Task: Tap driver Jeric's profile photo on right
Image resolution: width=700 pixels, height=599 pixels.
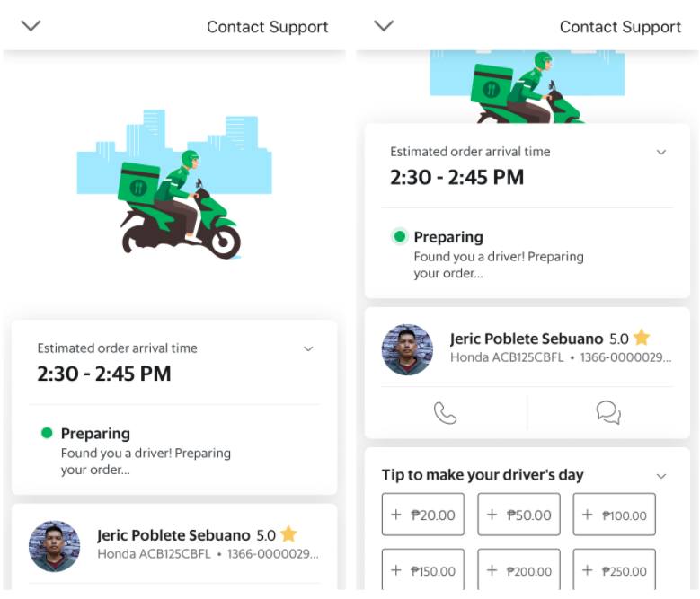Action: 407,349
